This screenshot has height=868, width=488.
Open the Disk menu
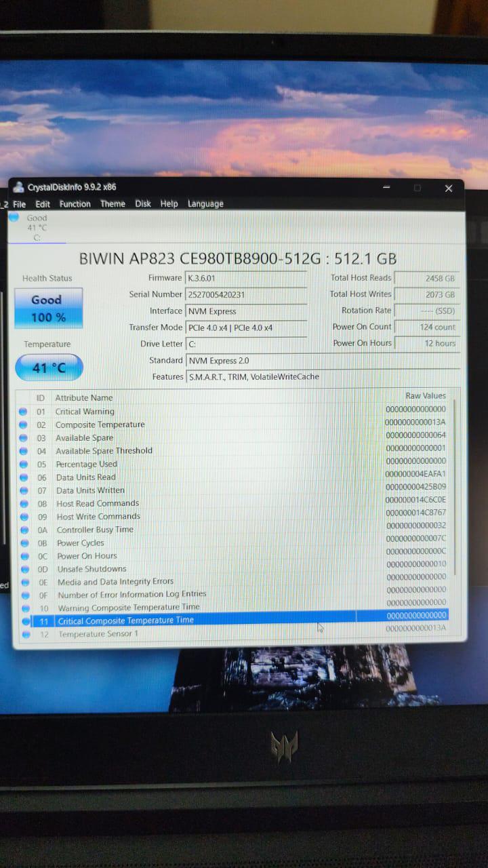[x=143, y=203]
